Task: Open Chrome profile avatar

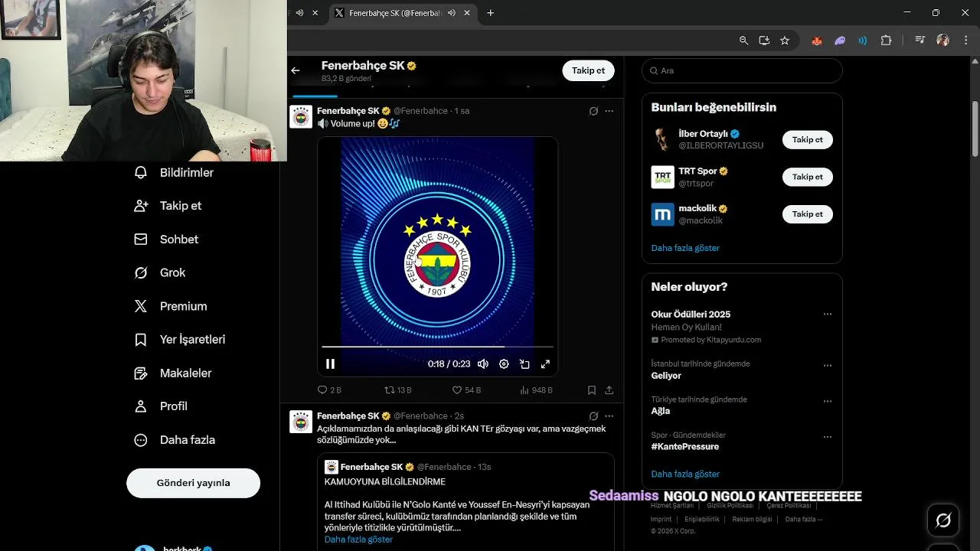Action: point(942,41)
